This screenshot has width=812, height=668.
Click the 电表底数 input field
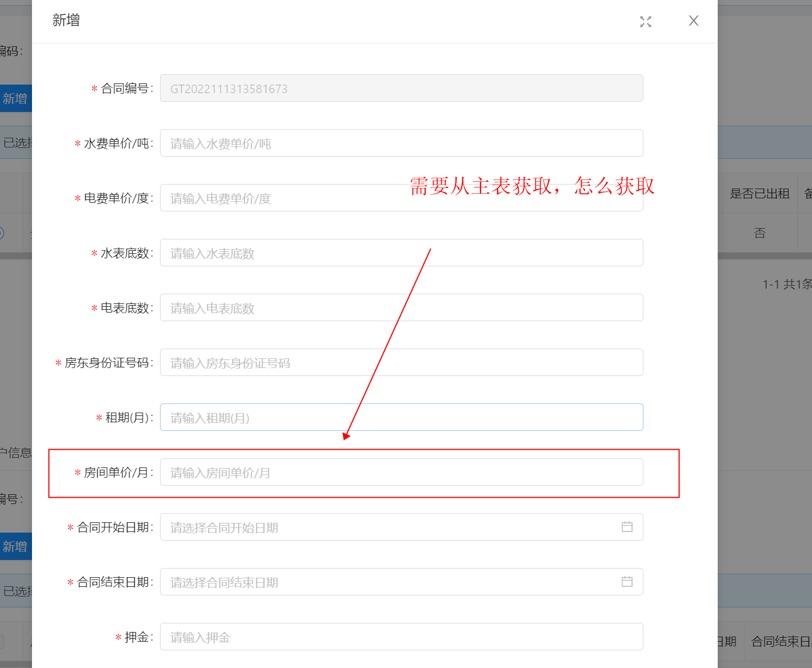401,307
